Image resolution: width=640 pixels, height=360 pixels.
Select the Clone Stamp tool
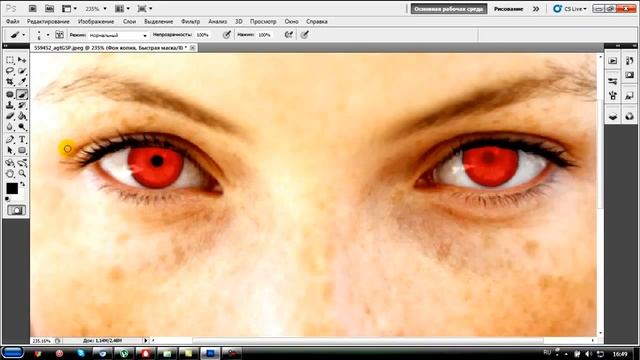(10, 105)
